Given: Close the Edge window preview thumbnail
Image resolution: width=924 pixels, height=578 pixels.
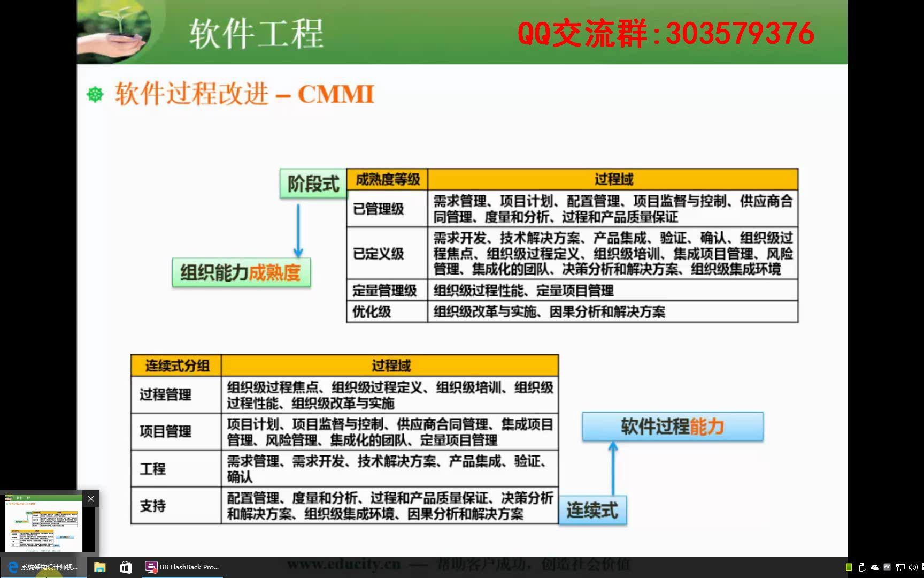Looking at the screenshot, I should [x=91, y=499].
